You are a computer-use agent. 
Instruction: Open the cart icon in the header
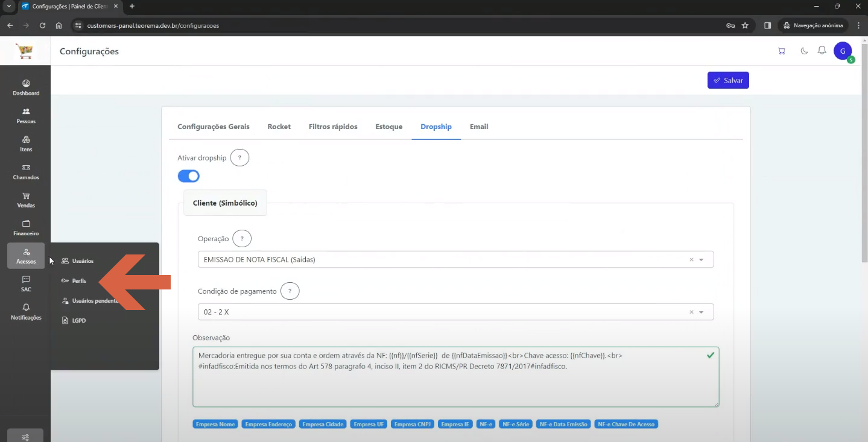(x=782, y=51)
